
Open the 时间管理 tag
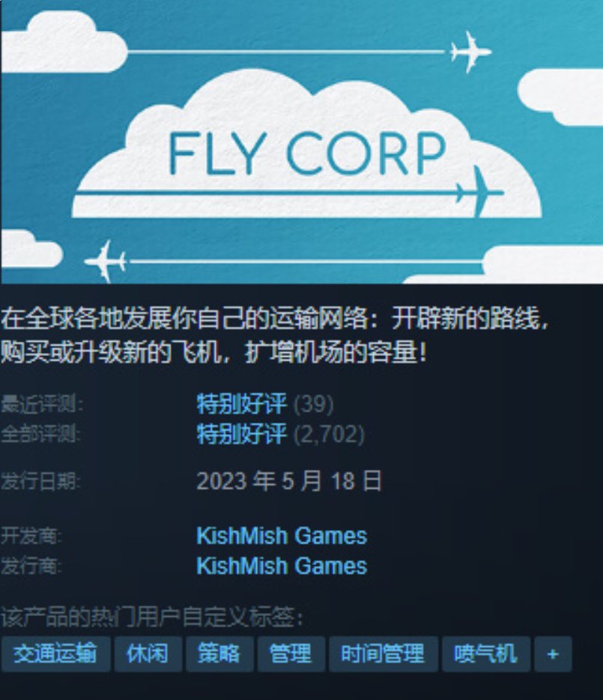click(383, 654)
